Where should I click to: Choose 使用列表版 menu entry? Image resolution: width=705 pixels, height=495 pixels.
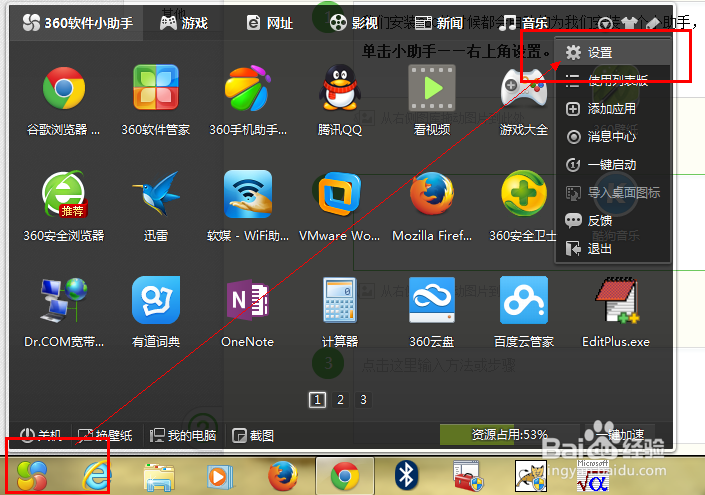click(x=612, y=80)
